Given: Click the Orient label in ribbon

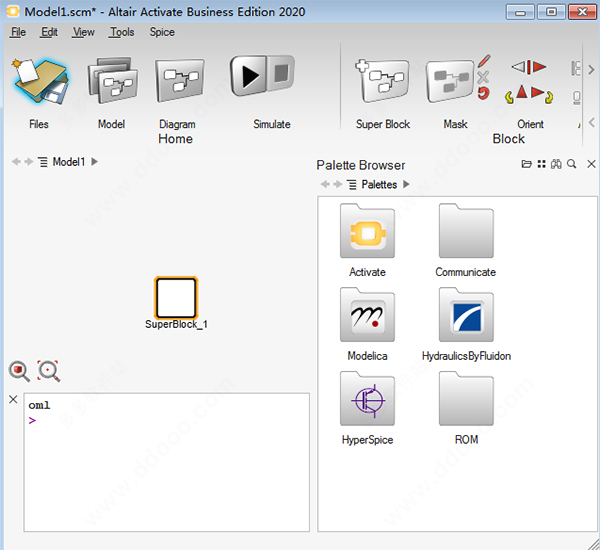Looking at the screenshot, I should (530, 124).
